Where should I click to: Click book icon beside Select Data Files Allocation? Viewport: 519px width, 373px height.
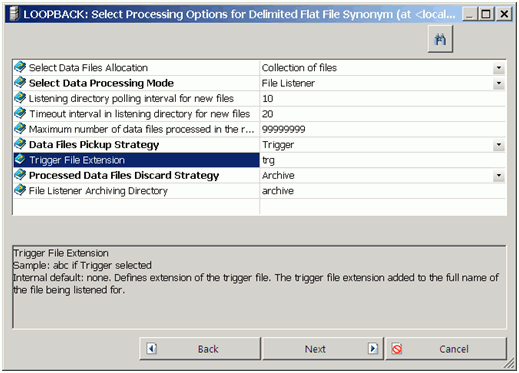click(x=20, y=67)
